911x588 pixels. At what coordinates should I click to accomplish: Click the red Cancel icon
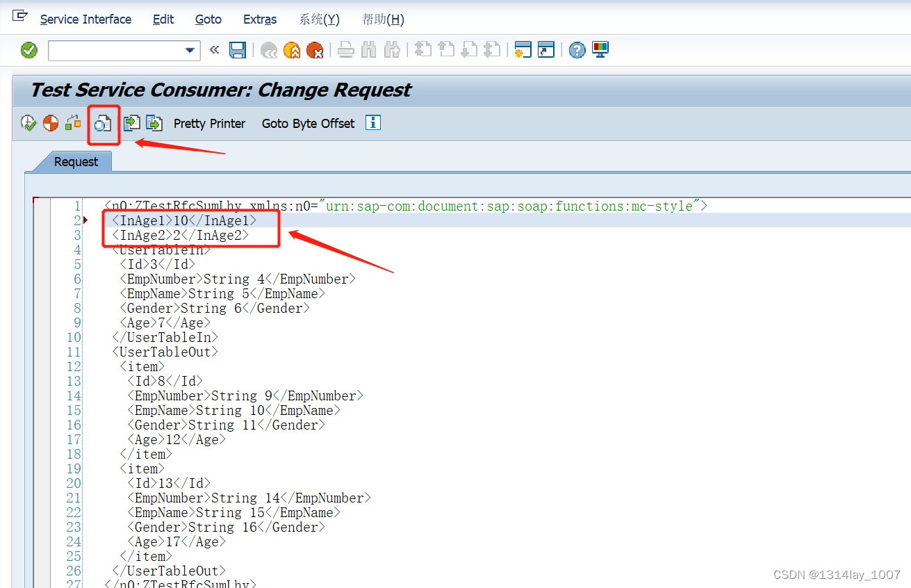[x=315, y=50]
